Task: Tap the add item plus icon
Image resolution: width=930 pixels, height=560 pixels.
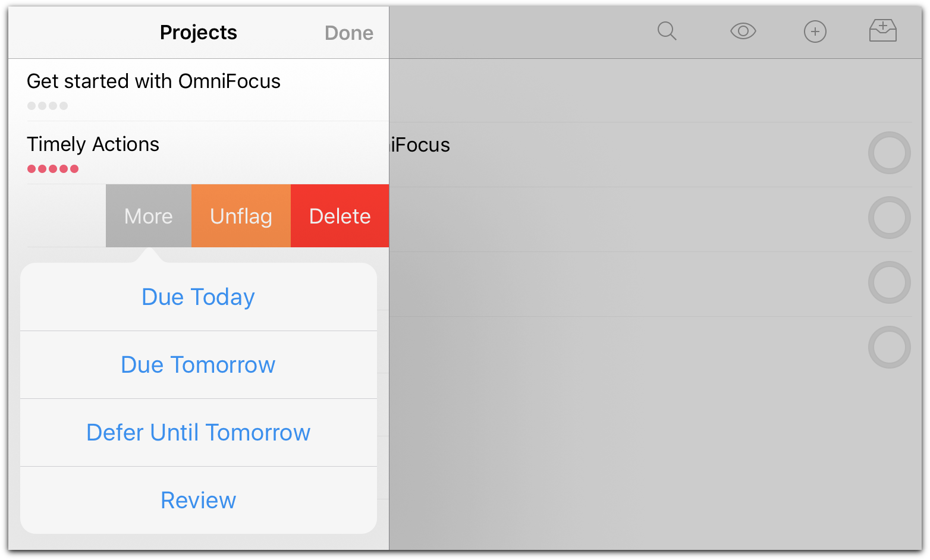Action: tap(815, 32)
